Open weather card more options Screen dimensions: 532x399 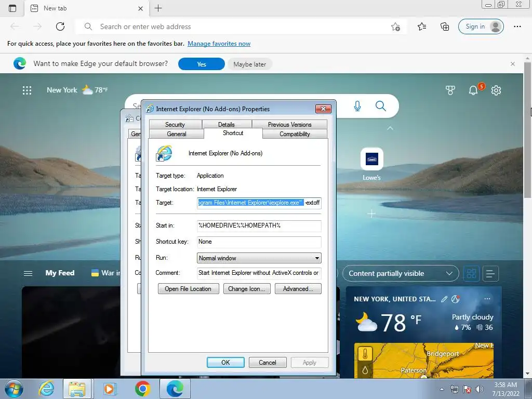point(487,299)
